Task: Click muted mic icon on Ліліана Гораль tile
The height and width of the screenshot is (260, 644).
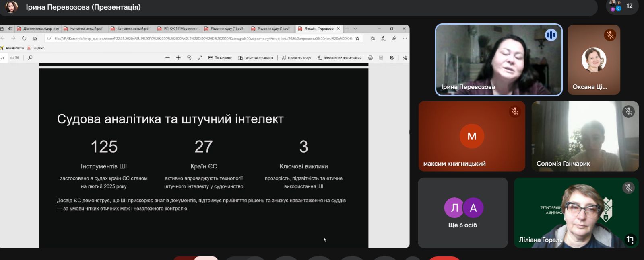Action: 628,188
